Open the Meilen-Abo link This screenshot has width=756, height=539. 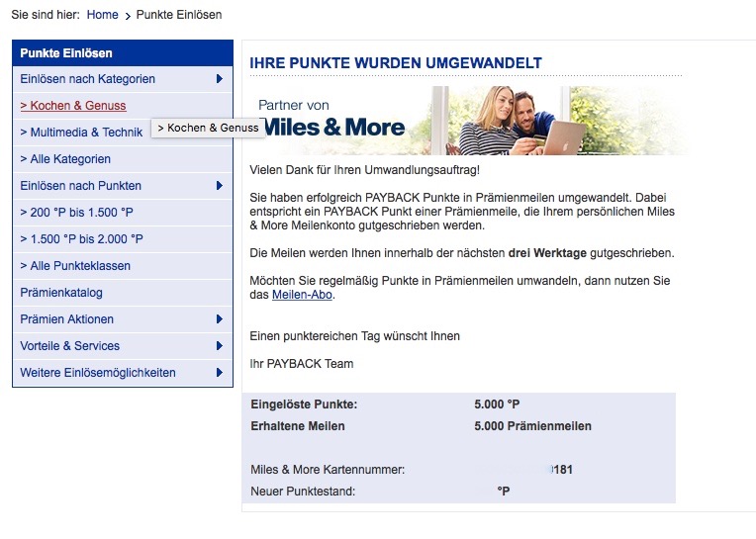[x=302, y=295]
